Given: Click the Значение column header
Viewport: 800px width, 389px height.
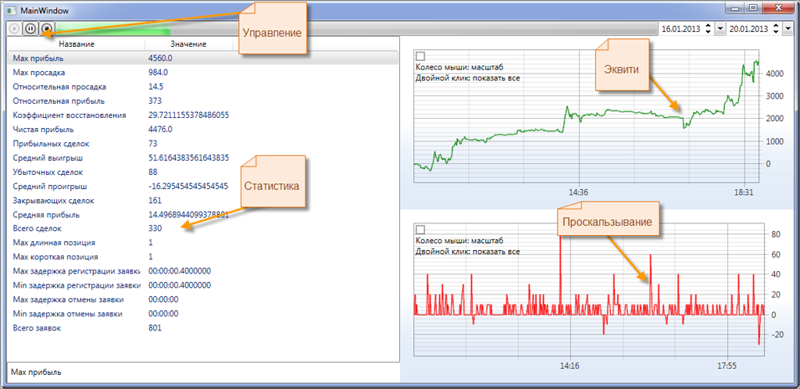Looking at the screenshot, I should coord(189,44).
